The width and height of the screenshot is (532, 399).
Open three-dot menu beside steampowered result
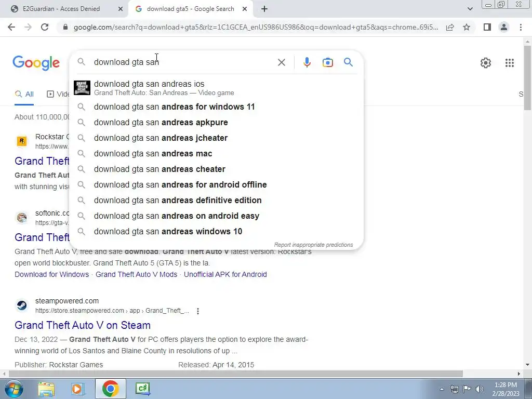click(198, 311)
